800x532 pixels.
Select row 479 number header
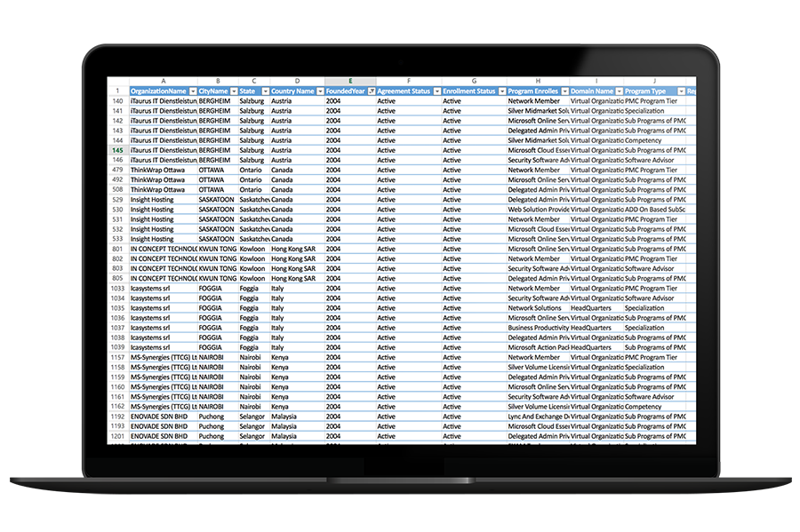[x=118, y=170]
